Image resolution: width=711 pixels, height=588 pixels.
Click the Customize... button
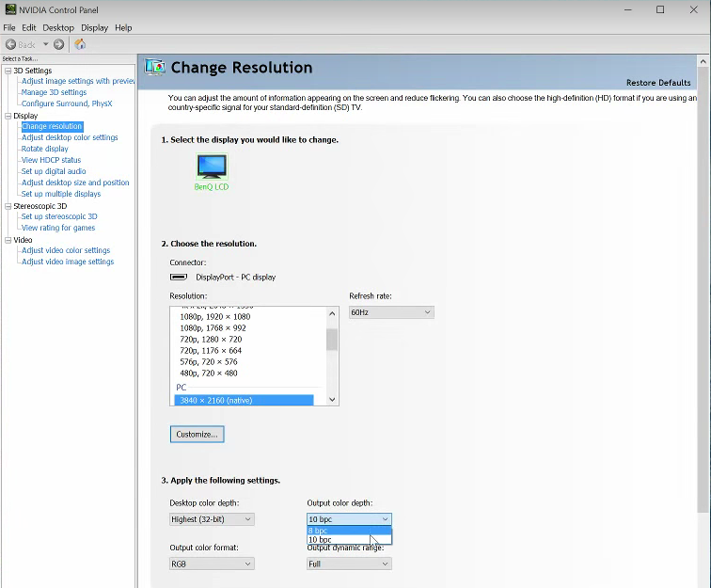click(x=197, y=434)
